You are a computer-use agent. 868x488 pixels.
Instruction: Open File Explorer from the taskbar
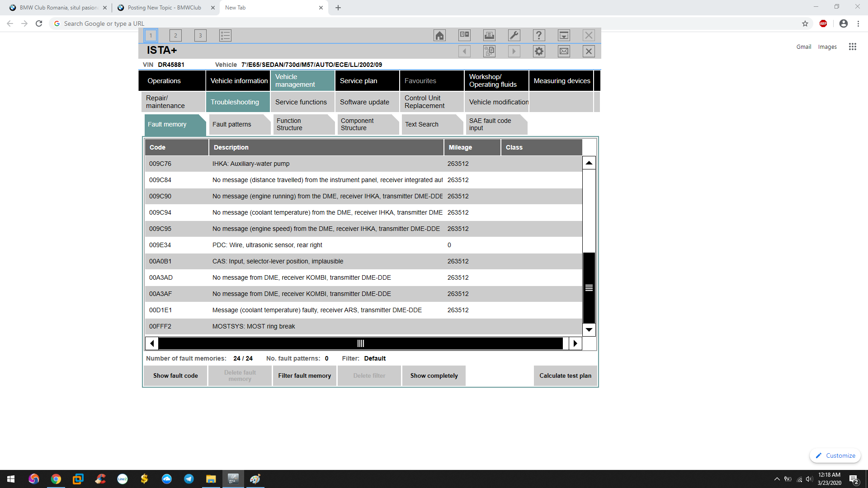(x=211, y=479)
